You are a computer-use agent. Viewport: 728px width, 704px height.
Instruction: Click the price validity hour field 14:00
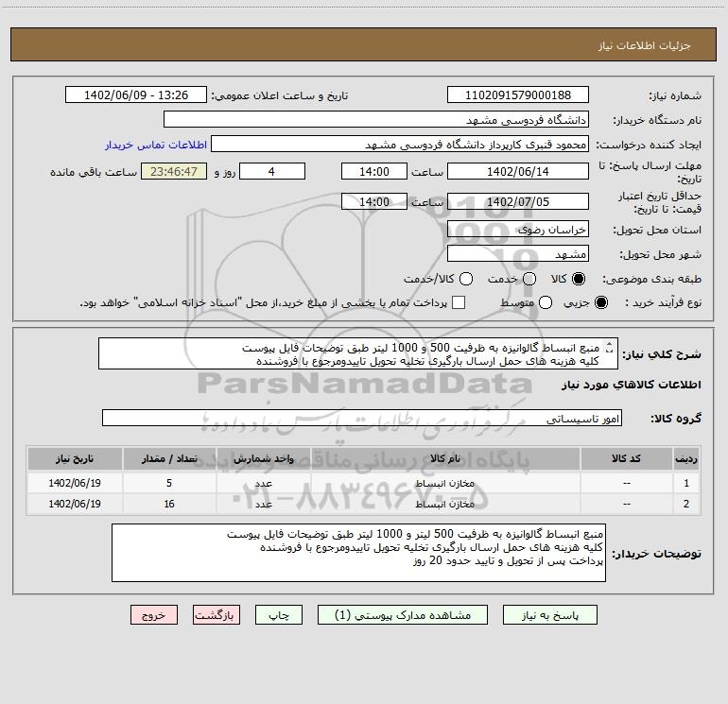[x=374, y=201]
